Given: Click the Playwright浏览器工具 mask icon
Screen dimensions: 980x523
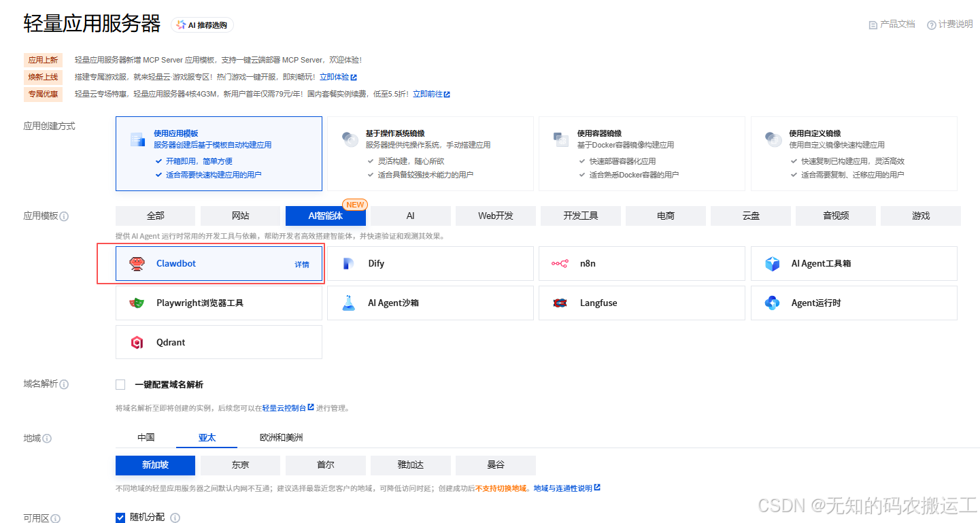Looking at the screenshot, I should tap(137, 303).
